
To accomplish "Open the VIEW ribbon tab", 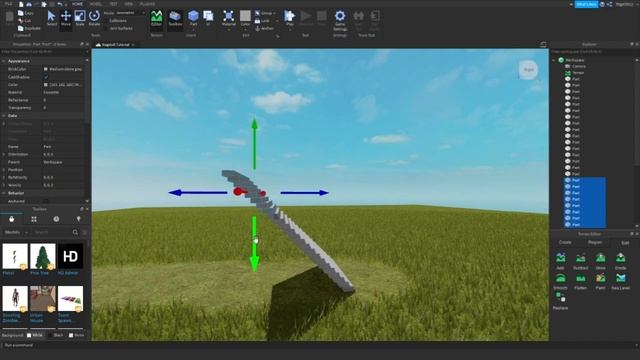I will click(129, 4).
